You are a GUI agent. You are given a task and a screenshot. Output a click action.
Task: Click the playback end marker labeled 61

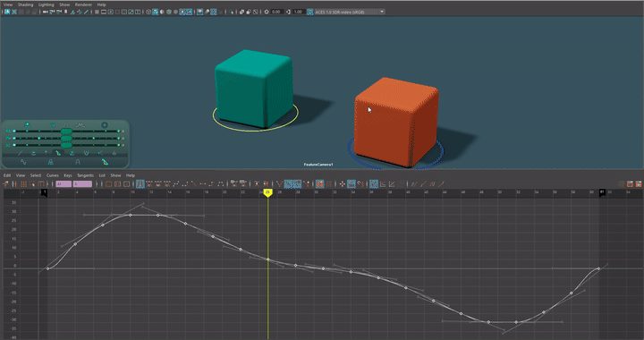click(602, 192)
